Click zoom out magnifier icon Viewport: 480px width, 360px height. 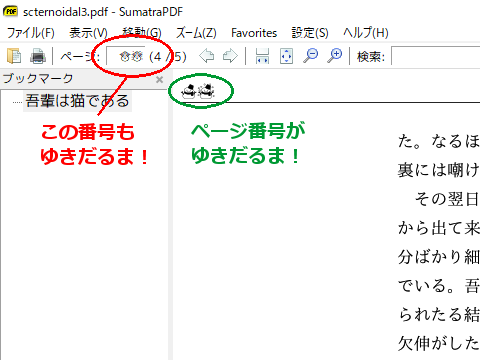tap(311, 56)
